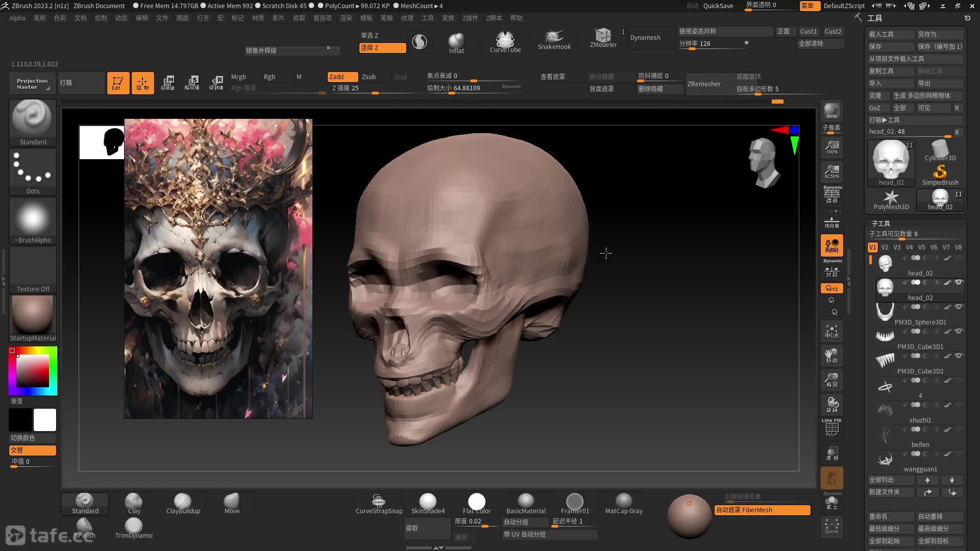Screen dimensions: 980x551
Task: Click the QuickSave button
Action: (x=718, y=6)
